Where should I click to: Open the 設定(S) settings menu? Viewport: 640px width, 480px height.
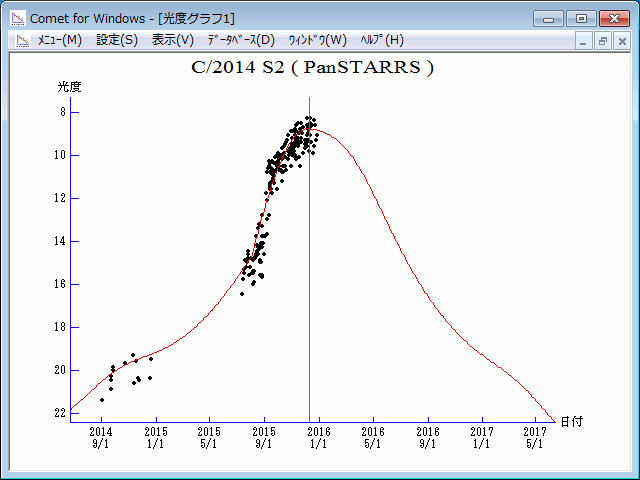point(117,40)
